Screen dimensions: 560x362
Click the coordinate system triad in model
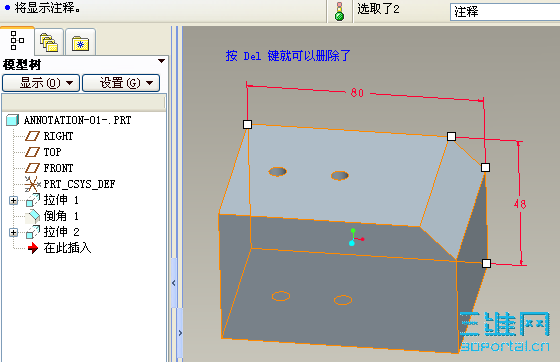[355, 237]
